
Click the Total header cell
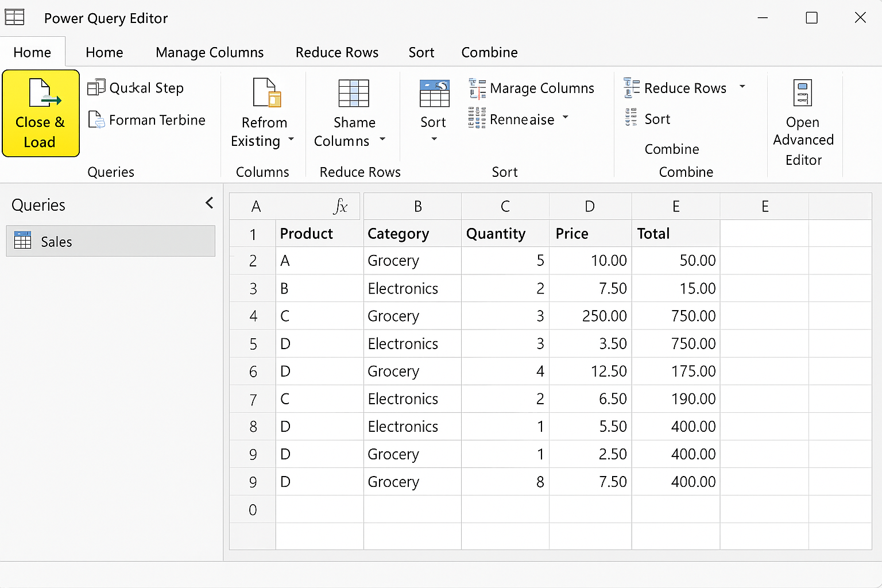coord(676,234)
